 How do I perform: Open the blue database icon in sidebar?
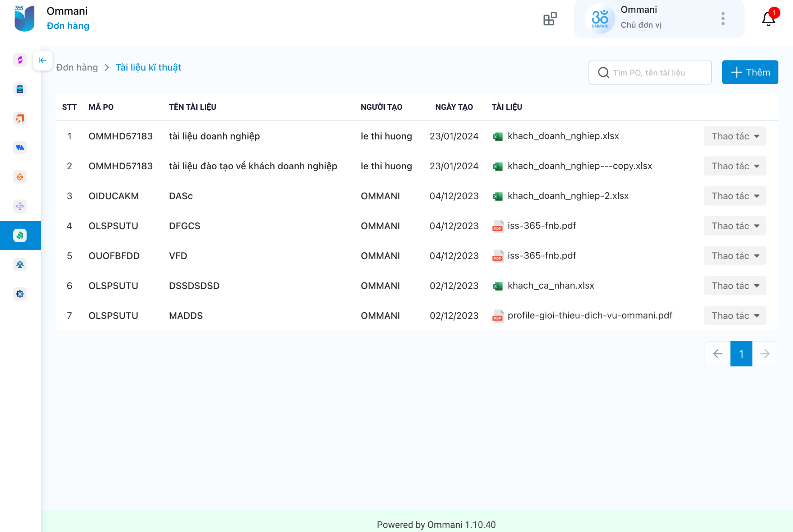tap(20, 89)
